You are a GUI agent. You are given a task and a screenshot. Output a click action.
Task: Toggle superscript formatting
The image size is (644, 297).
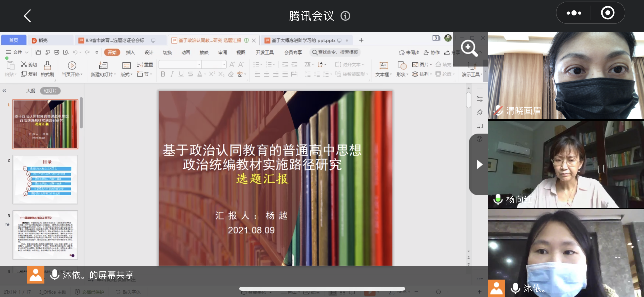click(x=212, y=74)
